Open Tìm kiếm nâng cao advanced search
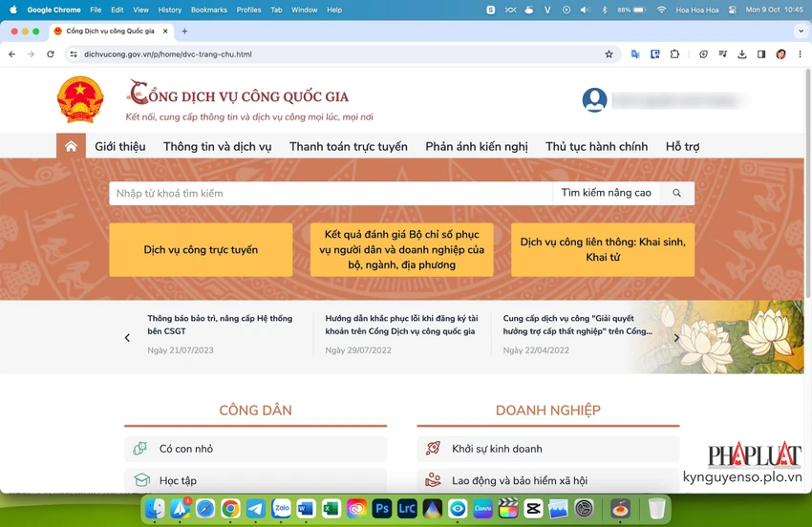The image size is (812, 527). (x=606, y=193)
